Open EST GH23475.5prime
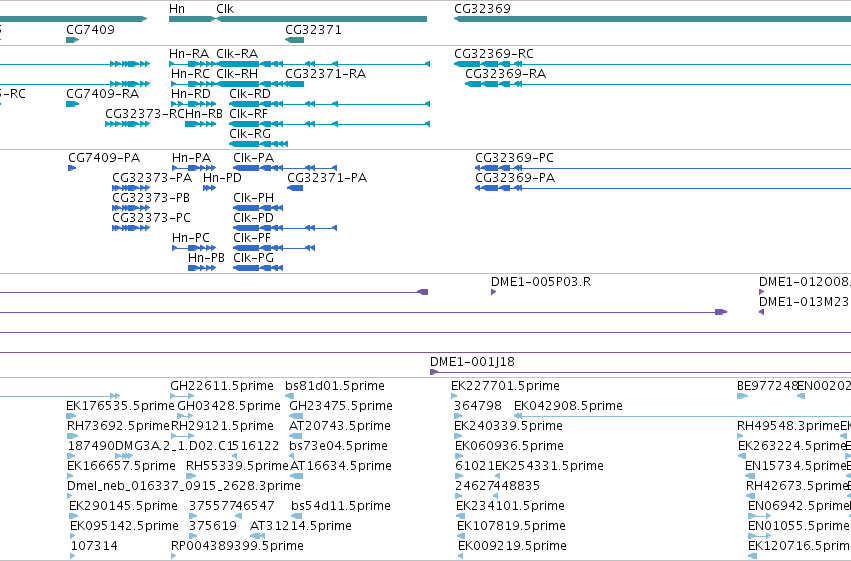The width and height of the screenshot is (851, 561). point(341,406)
